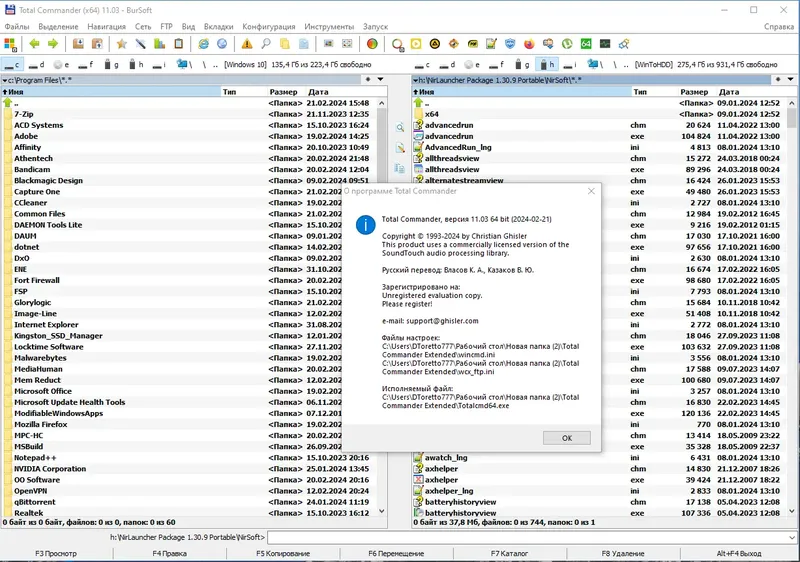800x562 pixels.
Task: Select drive c in right drive bar
Action: (x=422, y=65)
